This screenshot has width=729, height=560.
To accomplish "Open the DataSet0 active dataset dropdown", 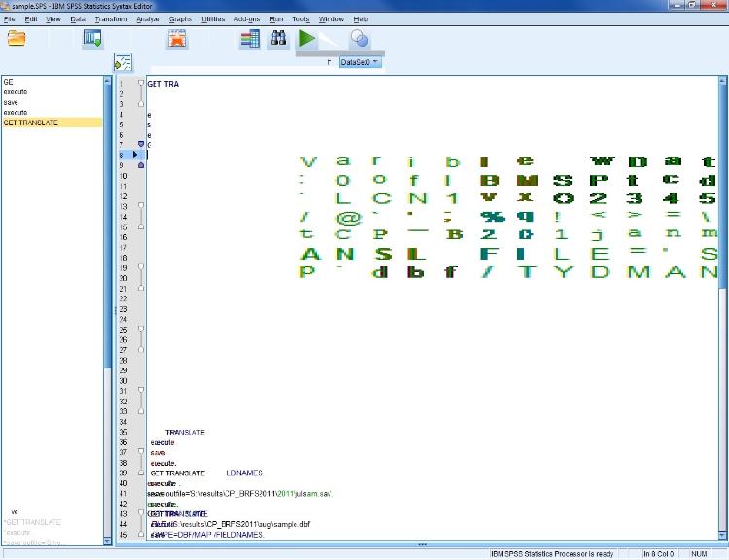I will pyautogui.click(x=360, y=62).
